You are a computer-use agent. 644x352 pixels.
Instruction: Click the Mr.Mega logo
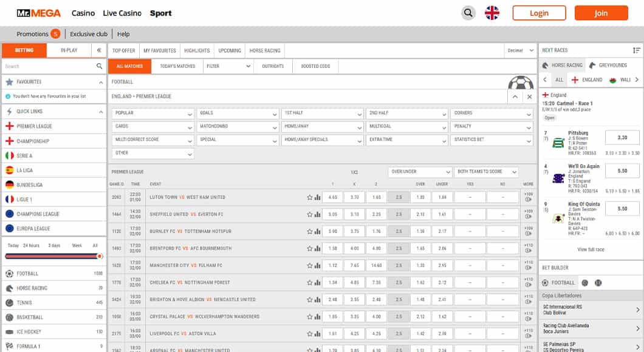pos(39,13)
